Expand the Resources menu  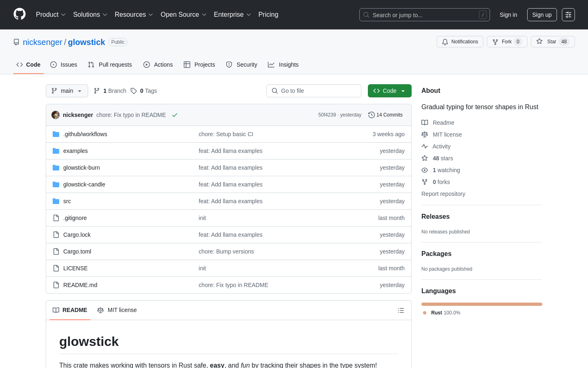click(134, 15)
